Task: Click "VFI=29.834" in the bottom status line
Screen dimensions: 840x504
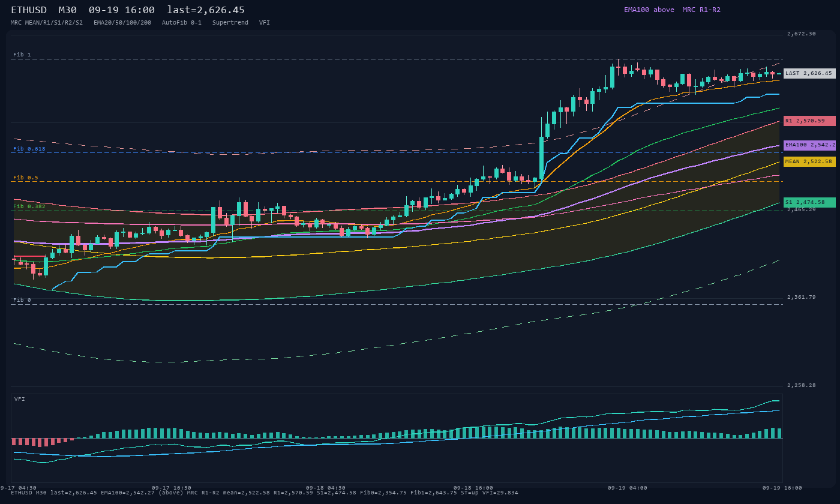Action: [500, 493]
